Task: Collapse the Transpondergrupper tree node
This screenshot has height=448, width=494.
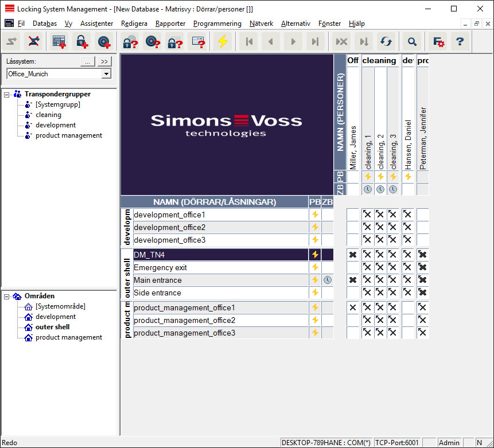Action: (7, 94)
